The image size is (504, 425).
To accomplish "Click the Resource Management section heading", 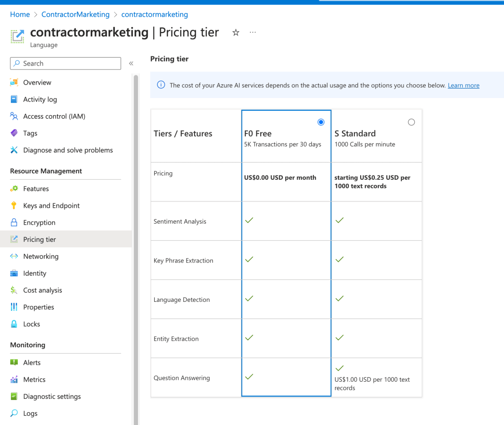I will click(x=46, y=171).
